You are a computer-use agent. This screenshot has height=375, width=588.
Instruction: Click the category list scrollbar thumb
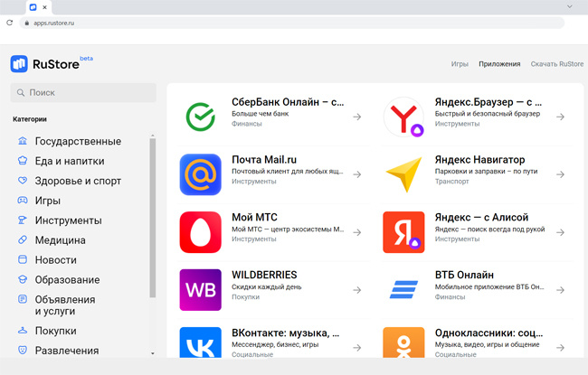pyautogui.click(x=152, y=218)
